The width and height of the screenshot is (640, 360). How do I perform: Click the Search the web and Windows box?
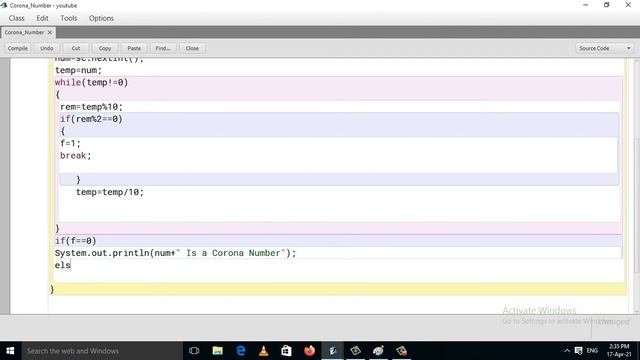(102, 351)
